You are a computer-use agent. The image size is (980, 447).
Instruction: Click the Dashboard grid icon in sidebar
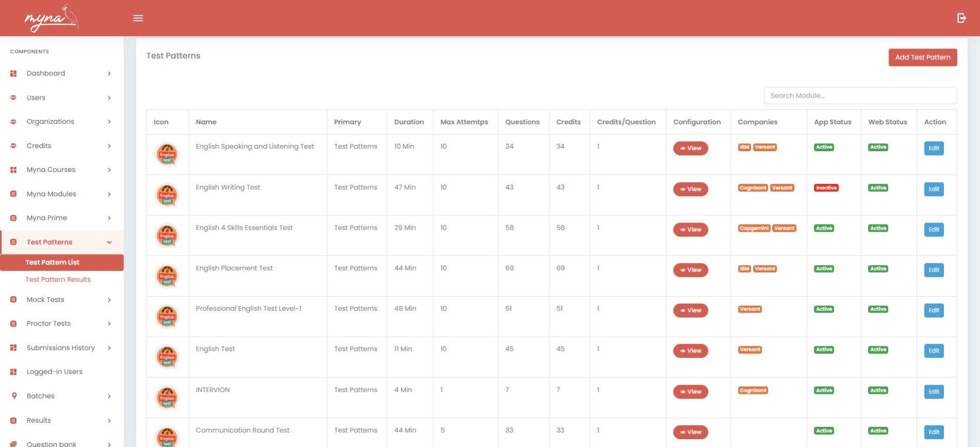coord(13,73)
